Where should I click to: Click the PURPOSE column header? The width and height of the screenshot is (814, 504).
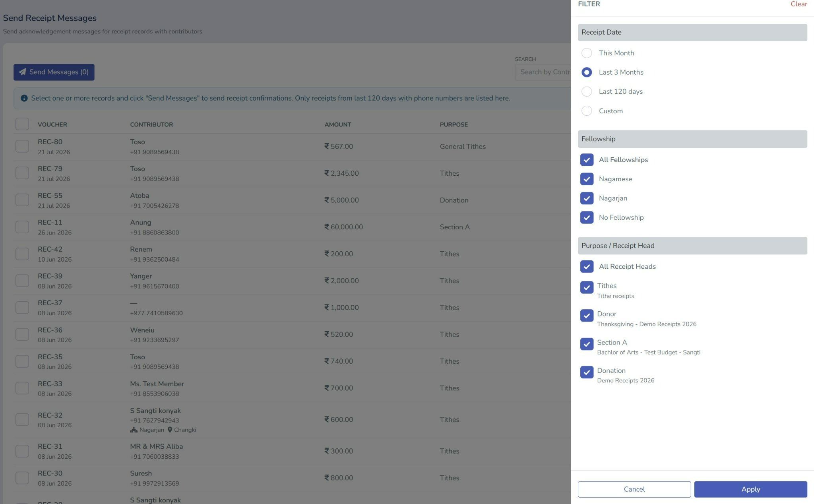click(454, 125)
